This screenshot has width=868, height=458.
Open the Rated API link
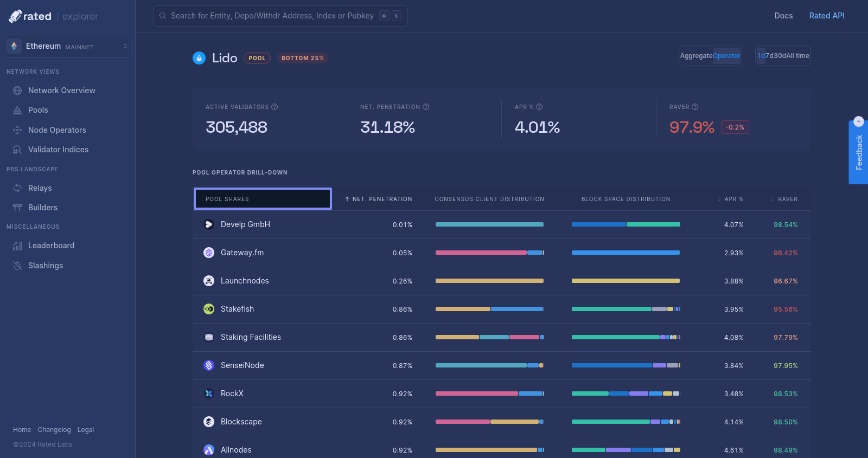coord(826,16)
